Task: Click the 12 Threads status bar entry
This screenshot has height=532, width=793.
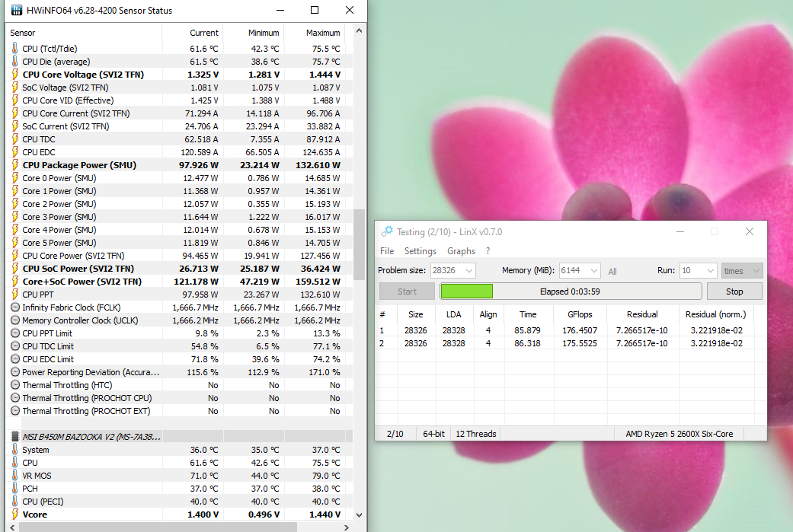Action: point(476,434)
